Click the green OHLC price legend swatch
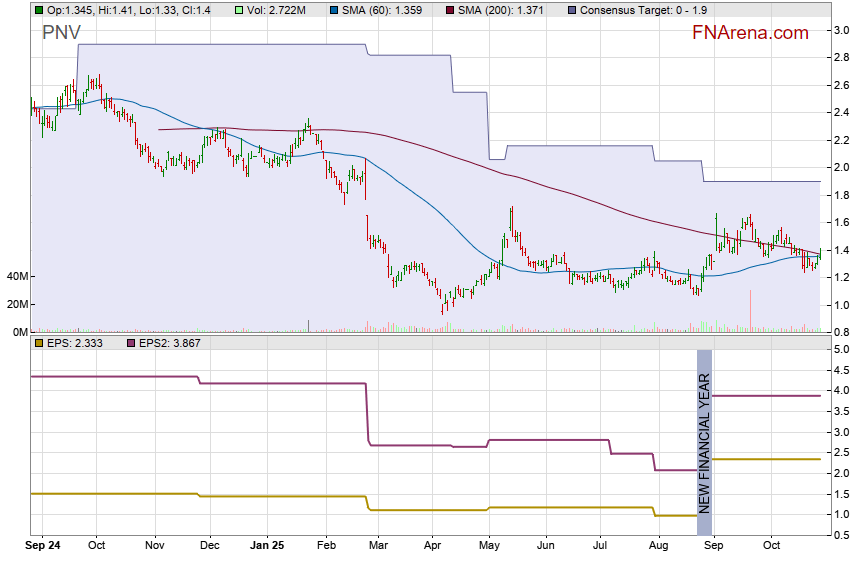This screenshot has height=566, width=859. [x=38, y=10]
